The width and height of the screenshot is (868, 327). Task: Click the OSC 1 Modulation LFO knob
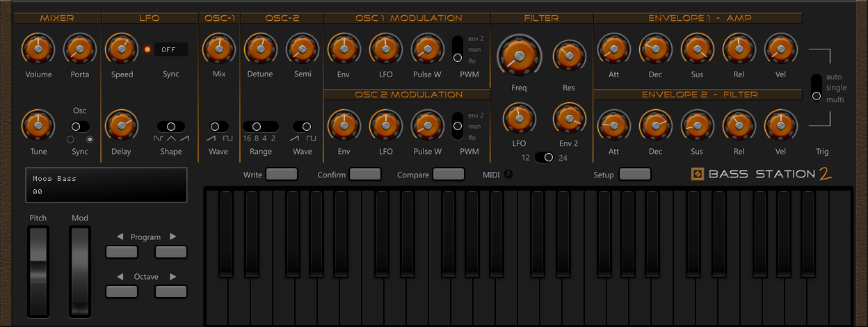tap(385, 49)
